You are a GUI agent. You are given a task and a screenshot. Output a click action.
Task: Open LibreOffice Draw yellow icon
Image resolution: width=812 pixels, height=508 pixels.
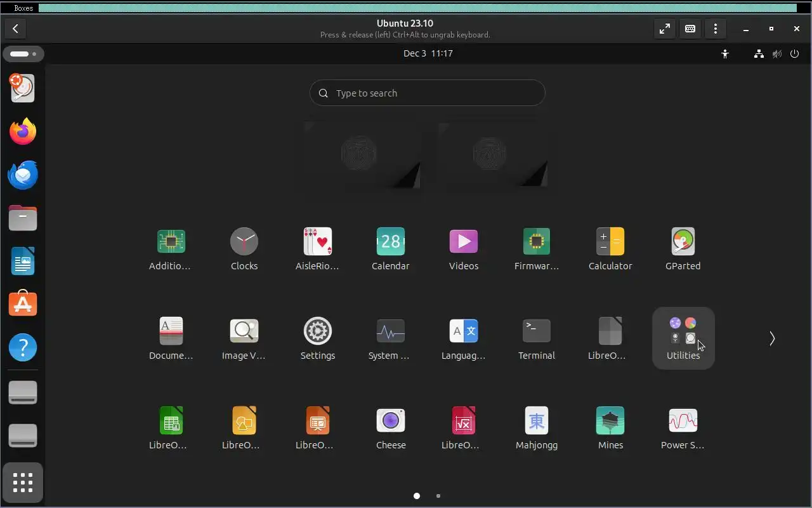tap(244, 428)
